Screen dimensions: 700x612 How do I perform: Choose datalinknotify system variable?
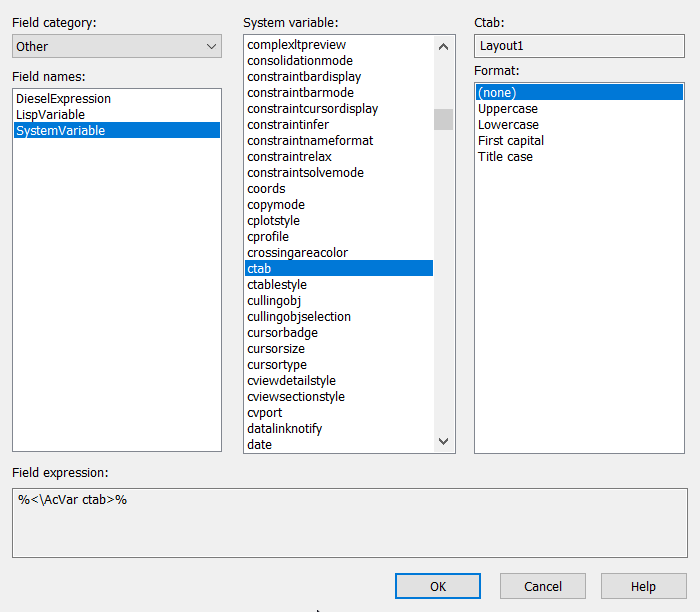point(339,429)
